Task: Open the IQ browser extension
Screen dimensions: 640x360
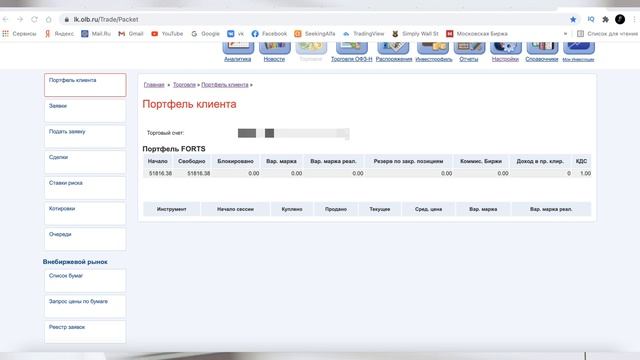Action: [591, 19]
